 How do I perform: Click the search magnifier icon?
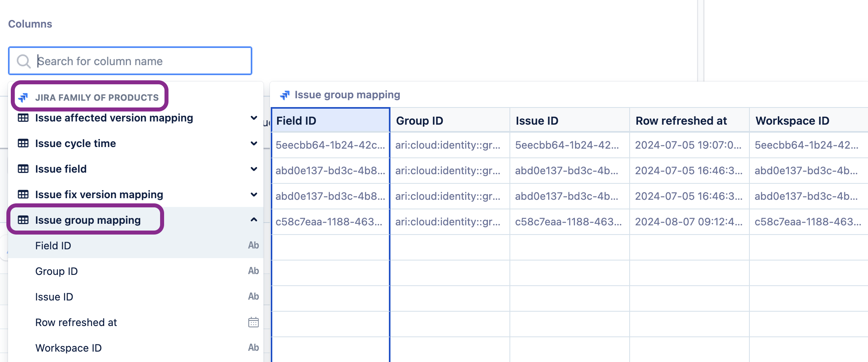[24, 61]
